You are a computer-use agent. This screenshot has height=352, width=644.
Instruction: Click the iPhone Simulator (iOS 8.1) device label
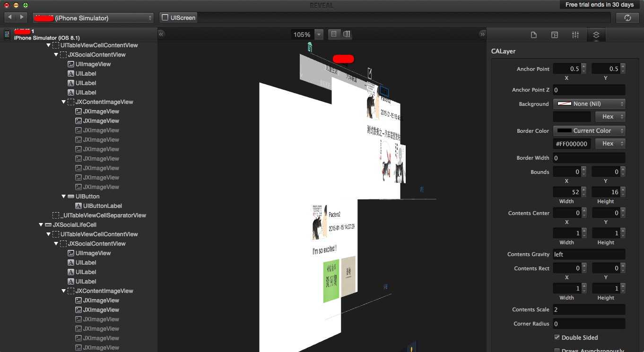tap(47, 38)
